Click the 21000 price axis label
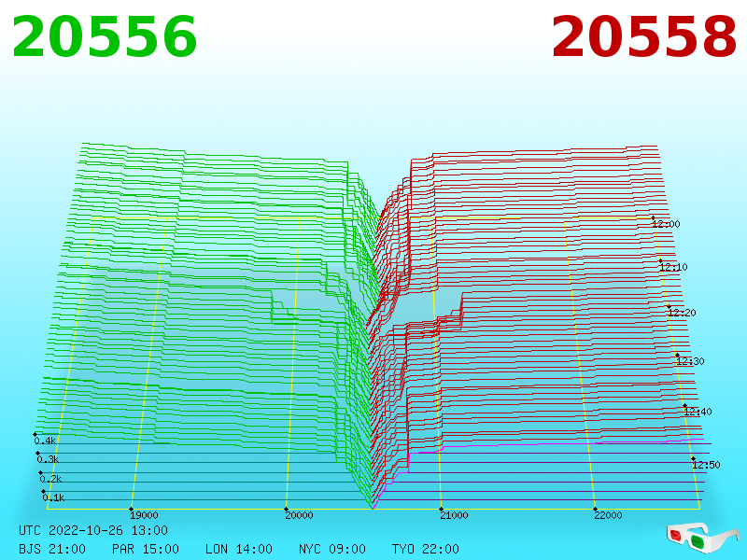747x560 pixels. 454,515
